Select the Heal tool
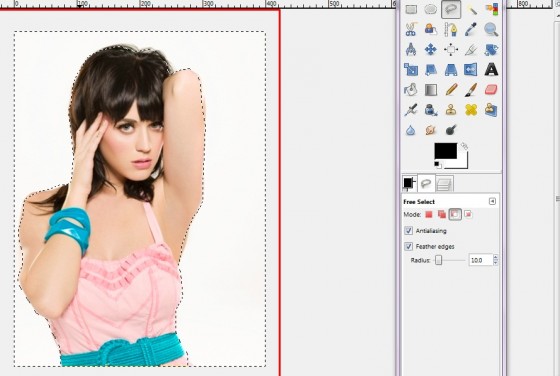 point(471,110)
